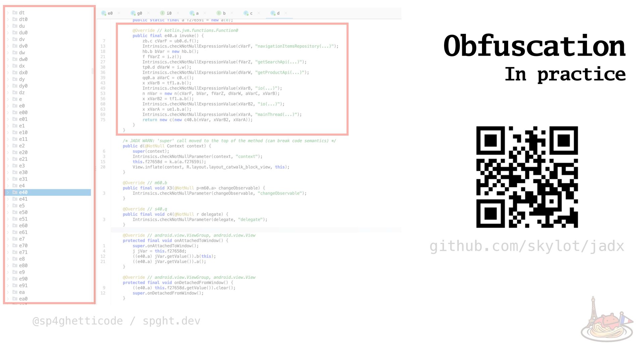This screenshot has width=644, height=362.
Task: Click the e91 package folder icon
Action: point(15,286)
